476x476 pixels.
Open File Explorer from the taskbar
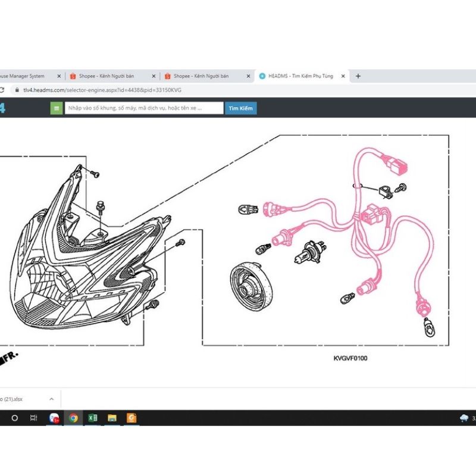pos(112,418)
